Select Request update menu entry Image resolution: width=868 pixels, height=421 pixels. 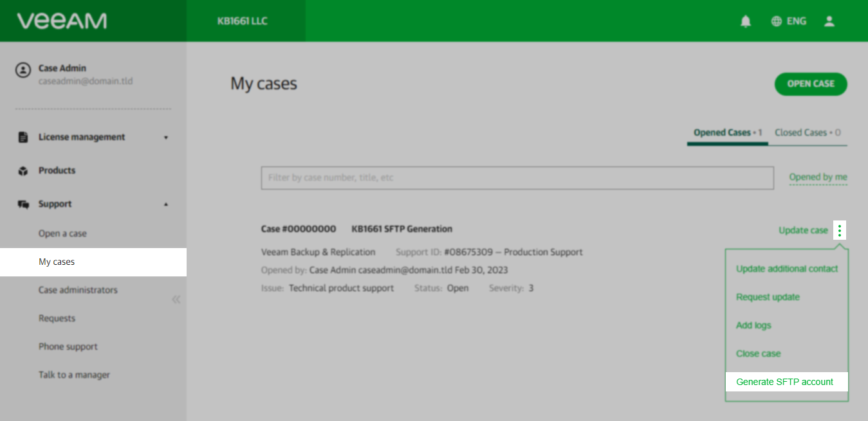[x=768, y=297]
